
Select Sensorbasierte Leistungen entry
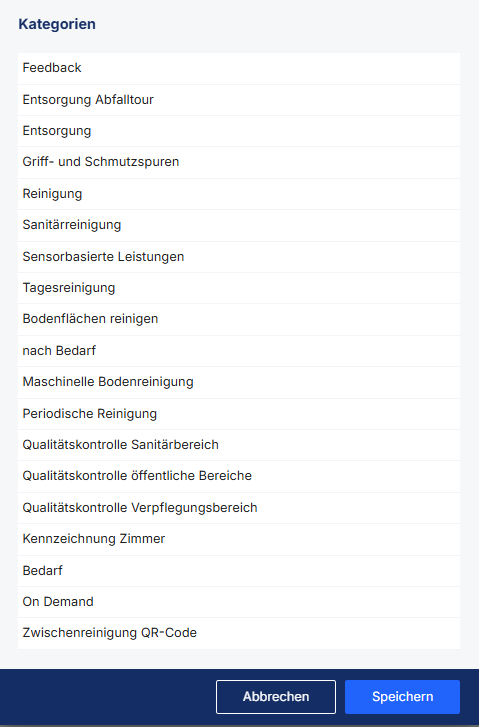coord(239,257)
